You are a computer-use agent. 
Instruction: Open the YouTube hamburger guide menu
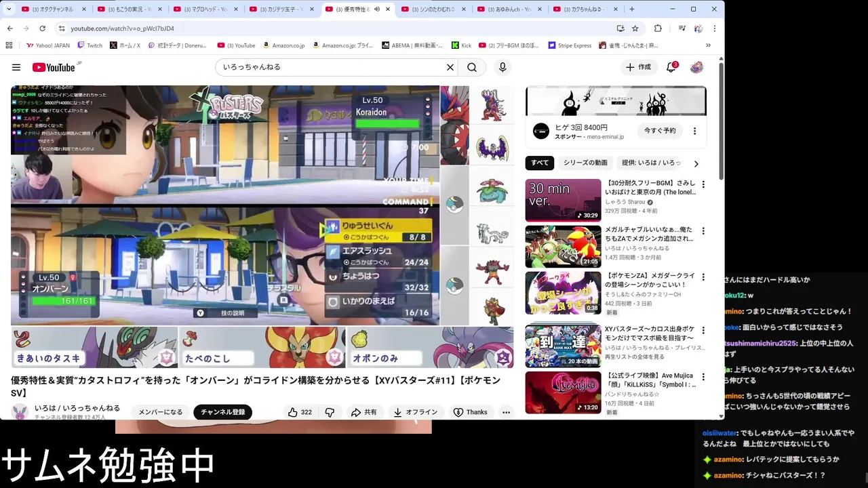[x=16, y=67]
